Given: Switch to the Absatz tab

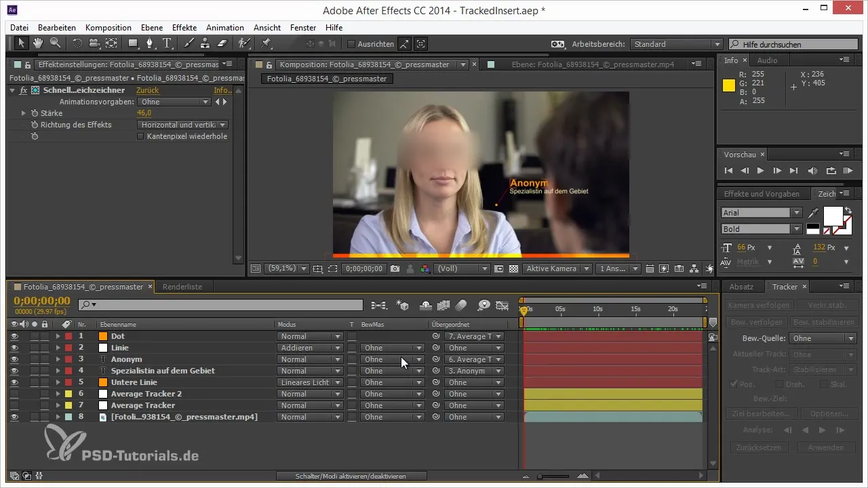Looking at the screenshot, I should click(x=741, y=287).
